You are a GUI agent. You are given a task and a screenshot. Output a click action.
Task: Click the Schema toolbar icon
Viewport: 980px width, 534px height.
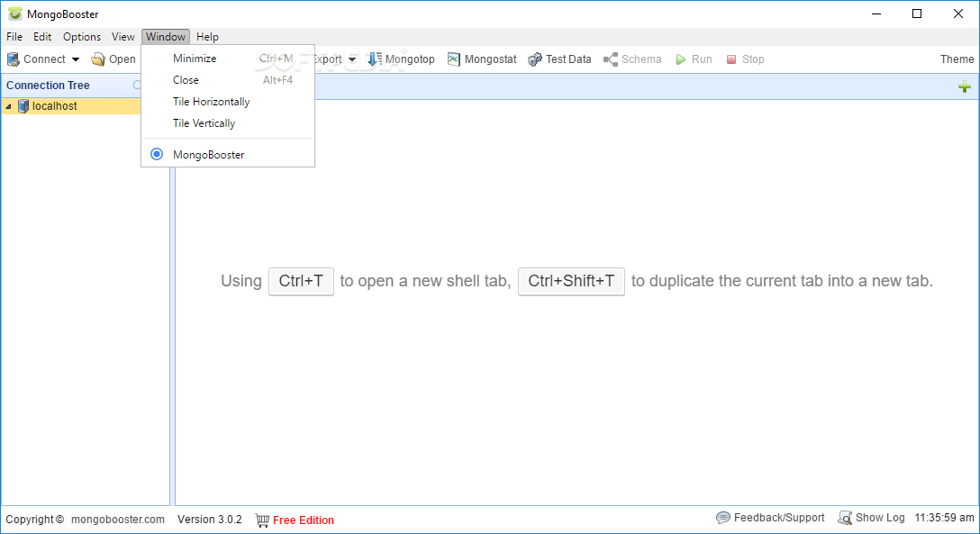coord(611,59)
